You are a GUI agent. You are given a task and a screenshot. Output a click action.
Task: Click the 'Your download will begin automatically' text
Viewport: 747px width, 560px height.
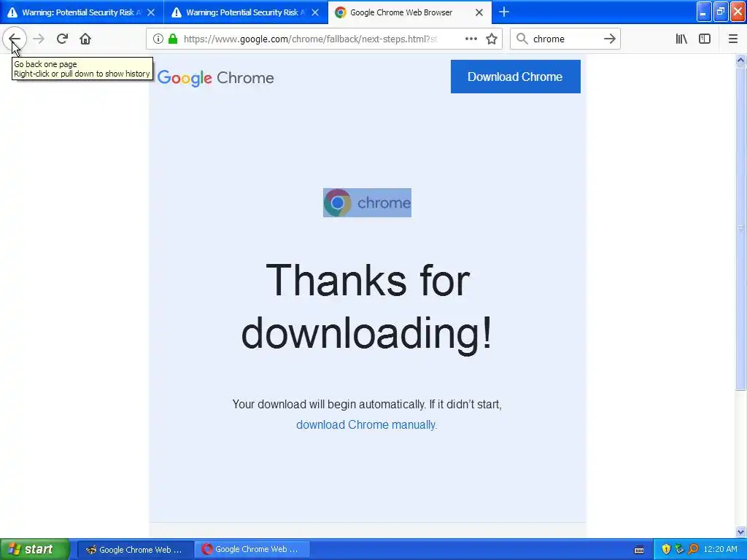pyautogui.click(x=367, y=404)
